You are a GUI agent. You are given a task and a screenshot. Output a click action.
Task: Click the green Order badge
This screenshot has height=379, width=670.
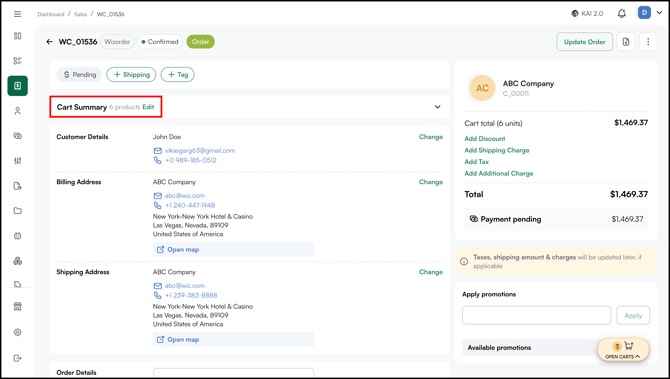(x=200, y=42)
